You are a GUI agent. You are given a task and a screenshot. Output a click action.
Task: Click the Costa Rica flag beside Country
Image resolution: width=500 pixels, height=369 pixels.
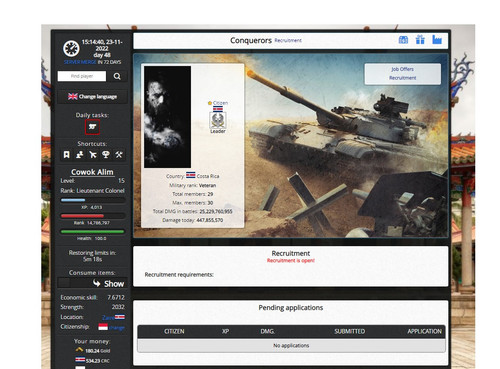click(x=191, y=175)
